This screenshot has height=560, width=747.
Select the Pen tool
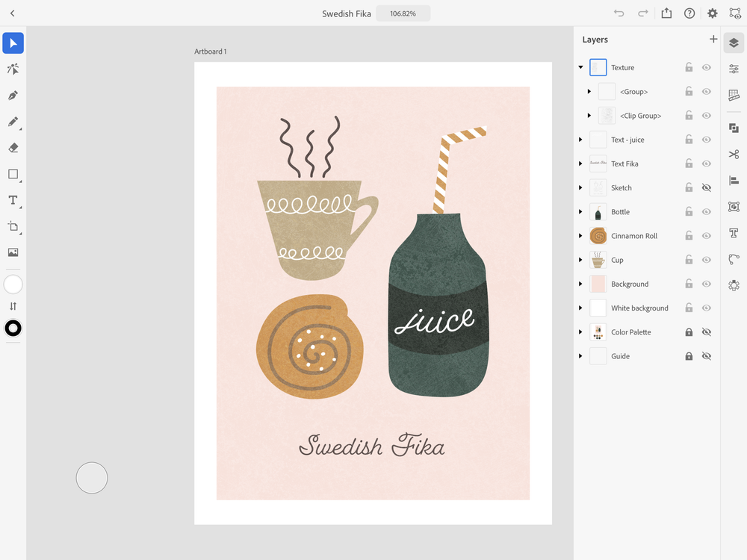(x=13, y=96)
